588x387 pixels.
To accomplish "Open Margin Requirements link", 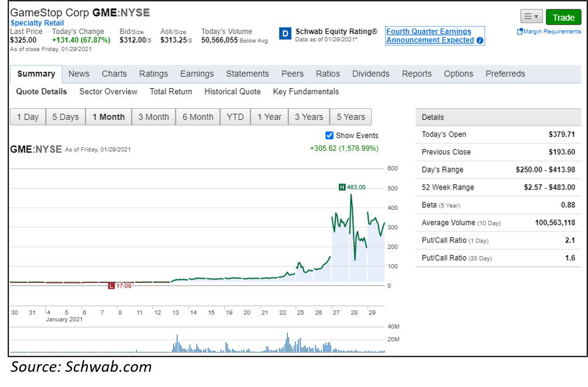I will point(549,32).
